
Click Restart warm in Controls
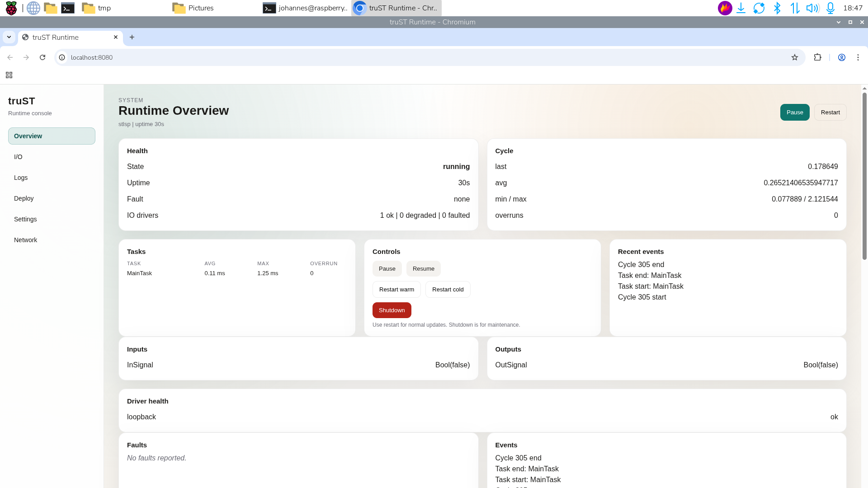point(396,289)
